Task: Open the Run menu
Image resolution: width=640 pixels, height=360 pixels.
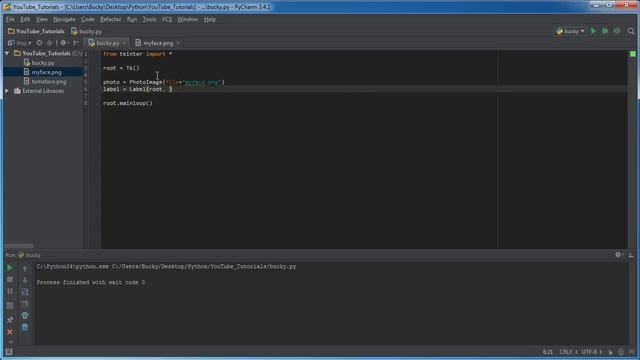Action: click(x=132, y=19)
